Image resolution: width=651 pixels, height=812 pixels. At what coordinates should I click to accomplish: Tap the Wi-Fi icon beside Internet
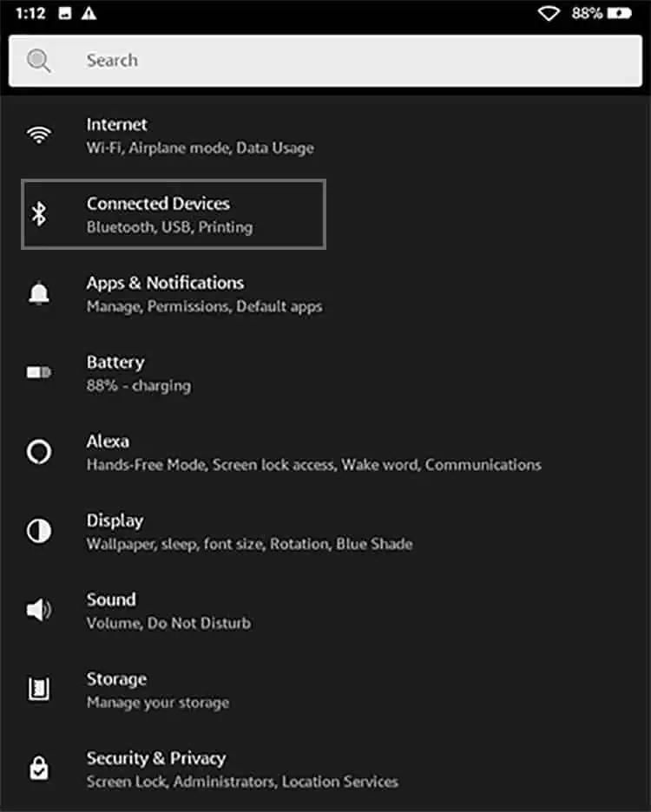click(39, 135)
